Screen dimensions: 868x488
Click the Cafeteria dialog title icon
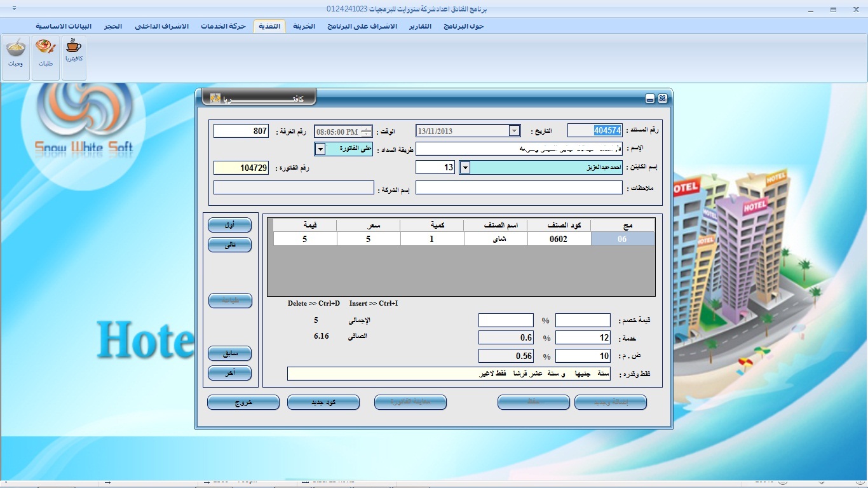pos(215,98)
